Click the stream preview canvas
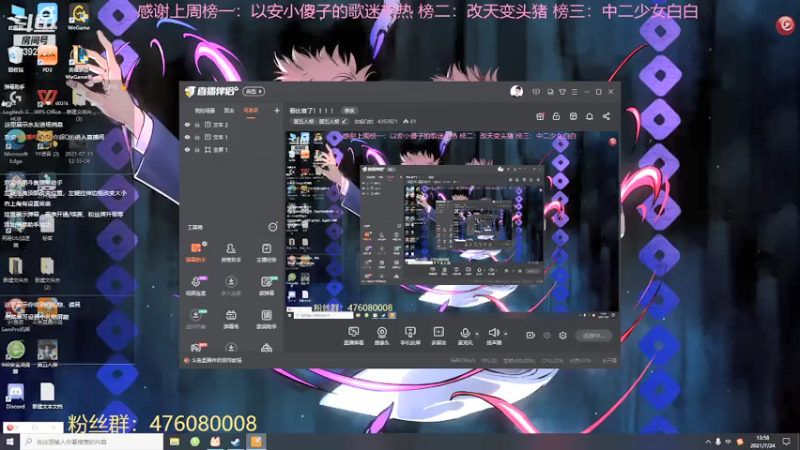Image resolution: width=800 pixels, height=450 pixels. [x=452, y=226]
